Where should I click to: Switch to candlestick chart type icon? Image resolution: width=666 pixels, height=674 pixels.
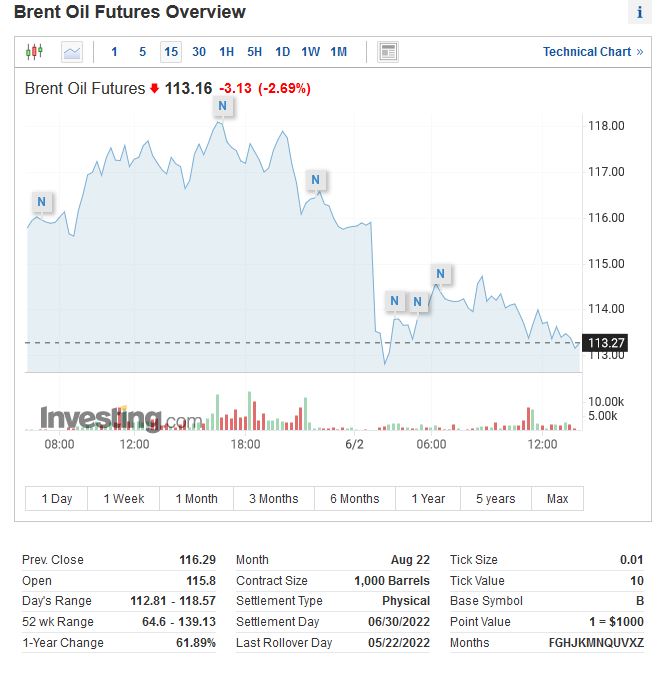[35, 52]
